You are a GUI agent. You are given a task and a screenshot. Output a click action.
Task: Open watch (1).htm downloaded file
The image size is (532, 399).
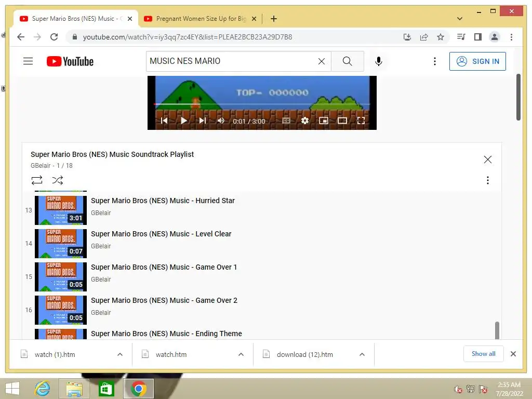(54, 354)
